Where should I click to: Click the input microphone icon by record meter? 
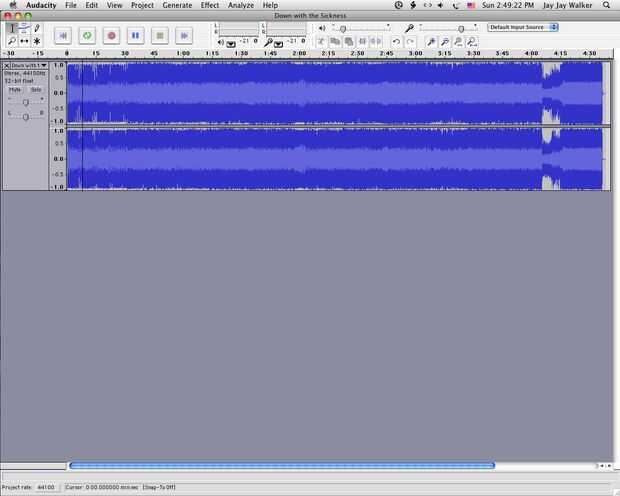coord(268,42)
